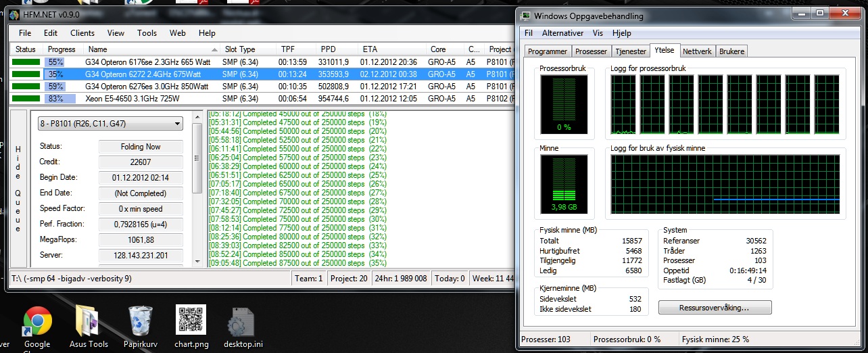
Task: Click the Credit value 22607 field
Action: click(141, 162)
